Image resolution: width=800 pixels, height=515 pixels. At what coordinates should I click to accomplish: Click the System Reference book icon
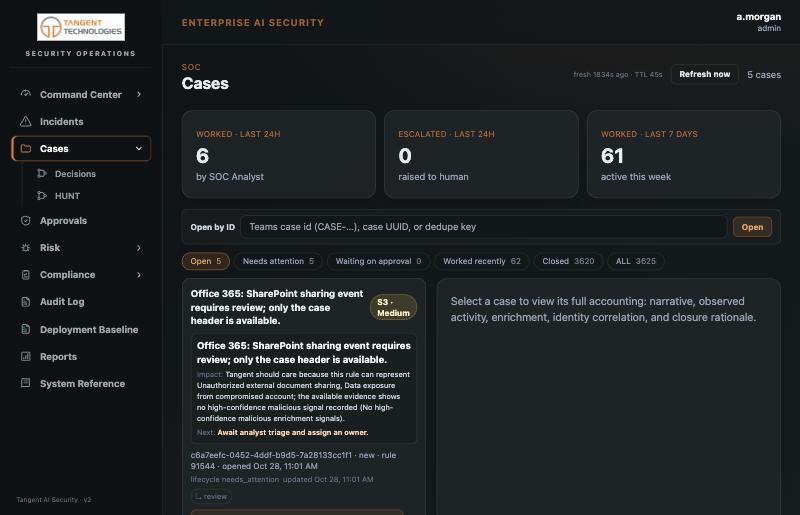[x=26, y=383]
